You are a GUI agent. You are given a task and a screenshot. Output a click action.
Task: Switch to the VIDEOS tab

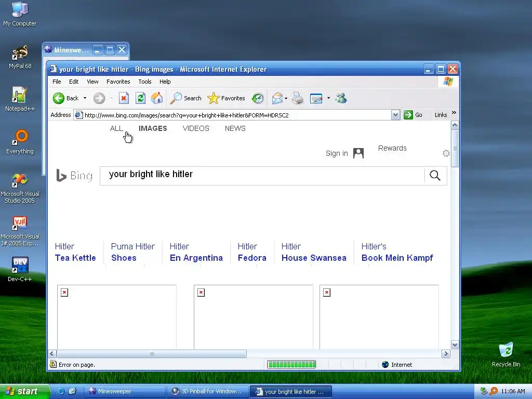tap(196, 128)
